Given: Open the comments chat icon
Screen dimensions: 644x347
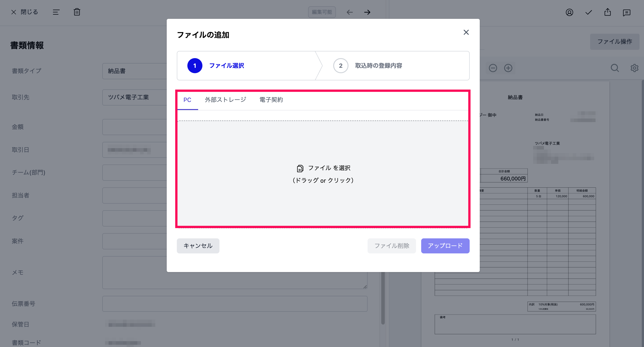Looking at the screenshot, I should point(626,13).
